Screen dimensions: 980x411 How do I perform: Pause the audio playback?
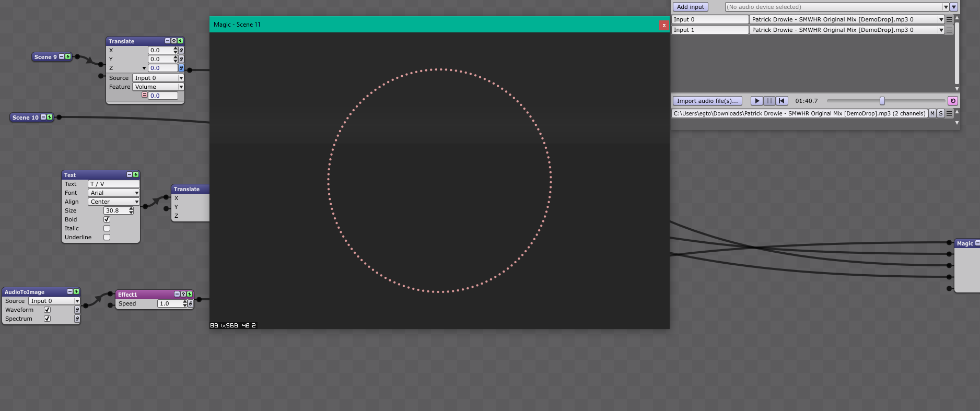click(x=769, y=101)
